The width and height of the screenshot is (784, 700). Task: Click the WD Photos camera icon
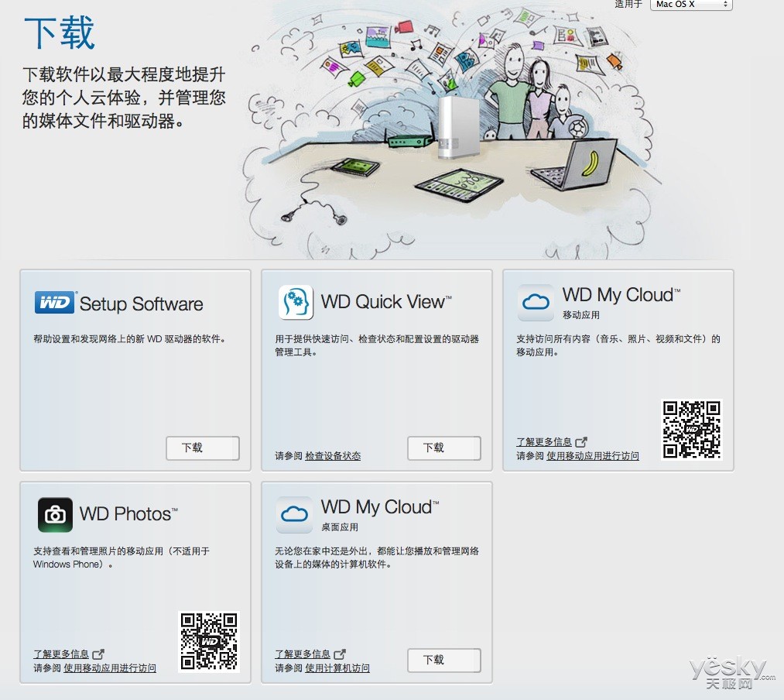(55, 514)
